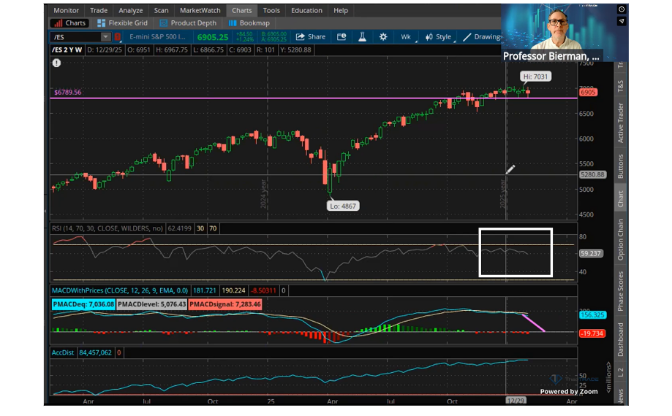Go to the Scan tab
Screen dimensions: 672x416
pyautogui.click(x=161, y=10)
